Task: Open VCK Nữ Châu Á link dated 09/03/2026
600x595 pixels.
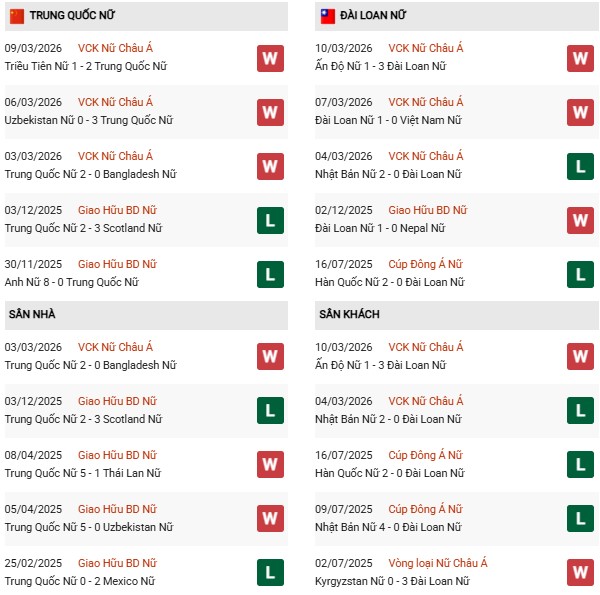Action: 115,48
